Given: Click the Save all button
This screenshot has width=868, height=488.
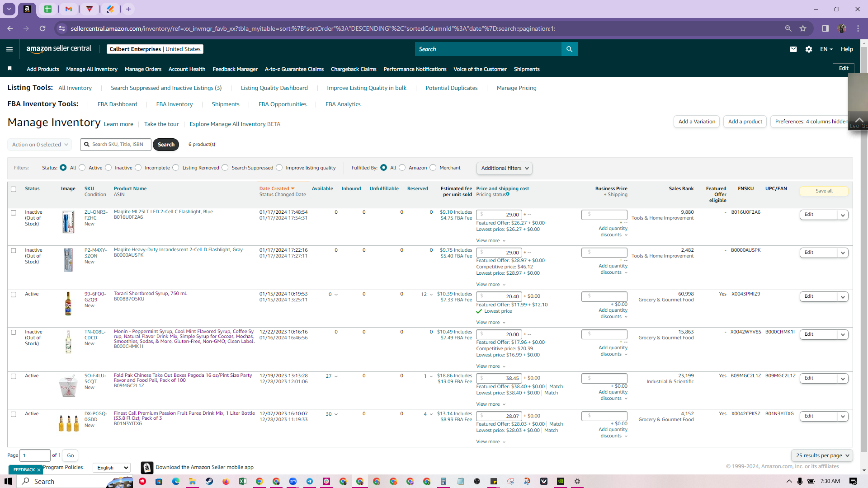Looking at the screenshot, I should pos(824,191).
